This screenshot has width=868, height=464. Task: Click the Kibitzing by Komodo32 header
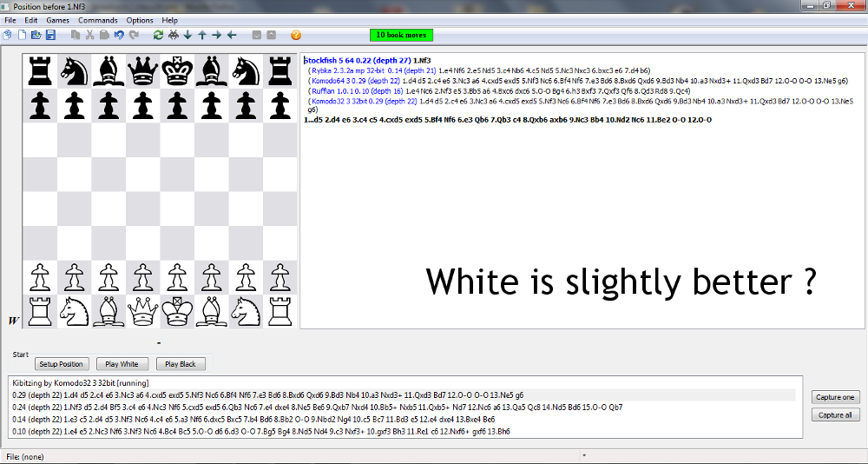tap(80, 383)
